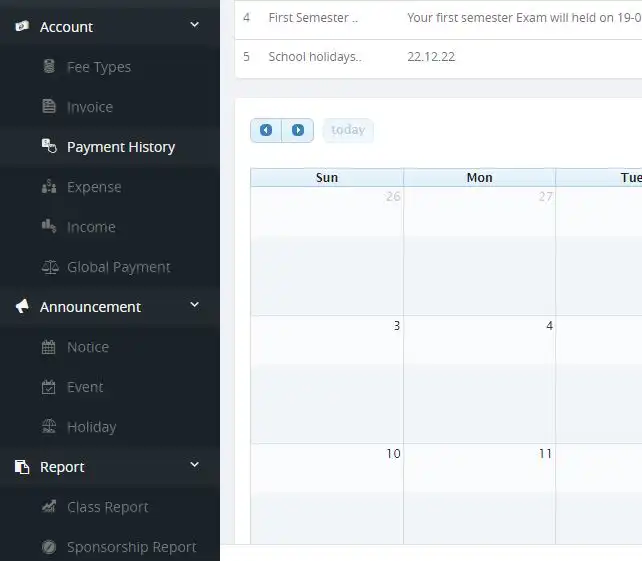The height and width of the screenshot is (561, 642).
Task: Click the Expense icon in sidebar
Action: [49, 187]
